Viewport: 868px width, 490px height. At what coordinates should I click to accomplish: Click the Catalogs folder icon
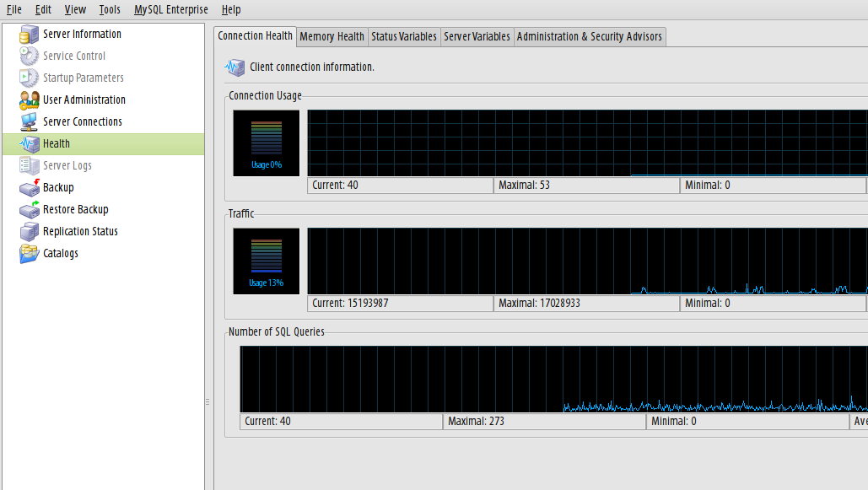[30, 254]
